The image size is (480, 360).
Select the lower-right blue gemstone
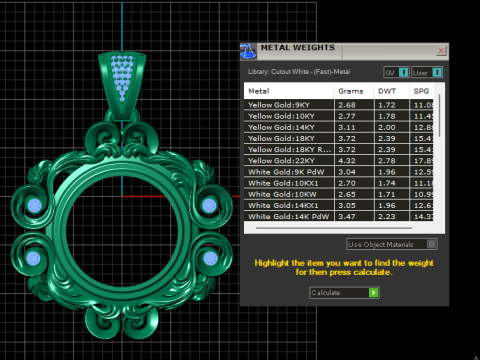coord(210,258)
